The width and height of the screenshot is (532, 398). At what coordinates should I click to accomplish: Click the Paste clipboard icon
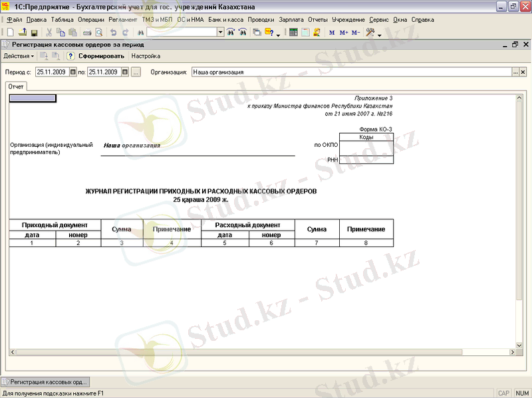click(72, 32)
